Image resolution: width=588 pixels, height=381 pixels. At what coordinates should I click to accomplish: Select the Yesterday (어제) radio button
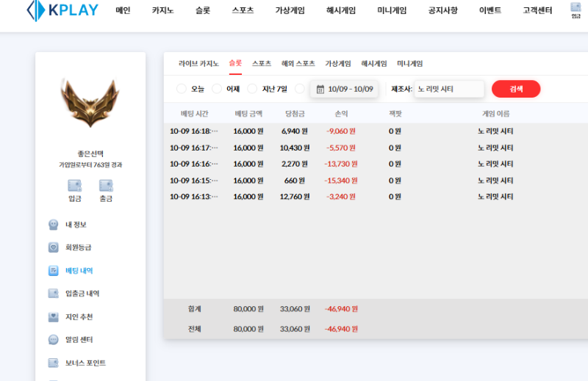[217, 89]
